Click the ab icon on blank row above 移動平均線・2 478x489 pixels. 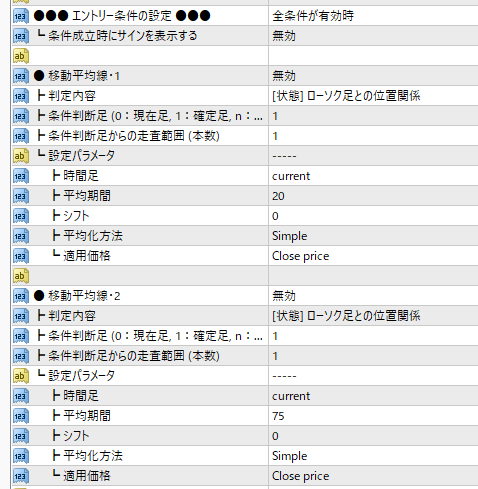[21, 276]
